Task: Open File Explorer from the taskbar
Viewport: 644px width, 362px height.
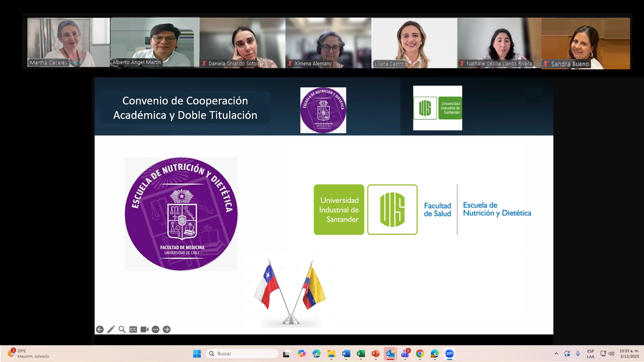Action: tap(332, 354)
